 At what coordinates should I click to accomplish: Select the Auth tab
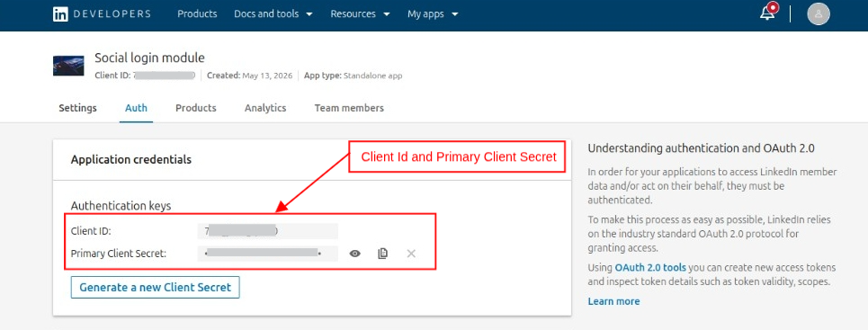click(136, 108)
